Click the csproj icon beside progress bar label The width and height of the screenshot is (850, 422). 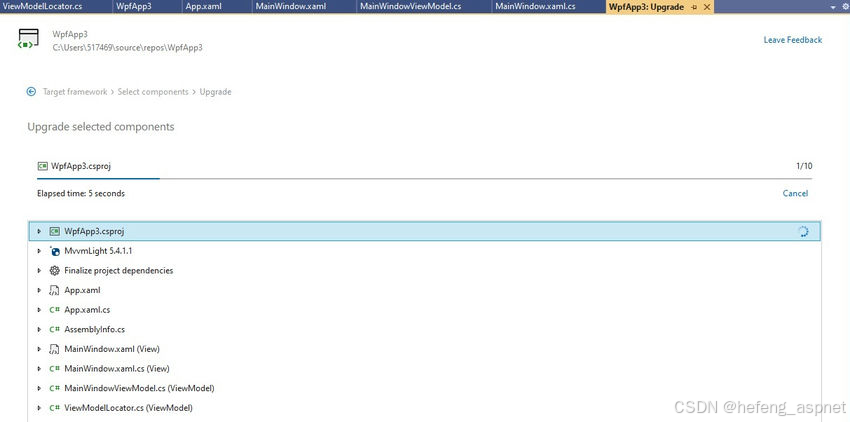pos(42,166)
